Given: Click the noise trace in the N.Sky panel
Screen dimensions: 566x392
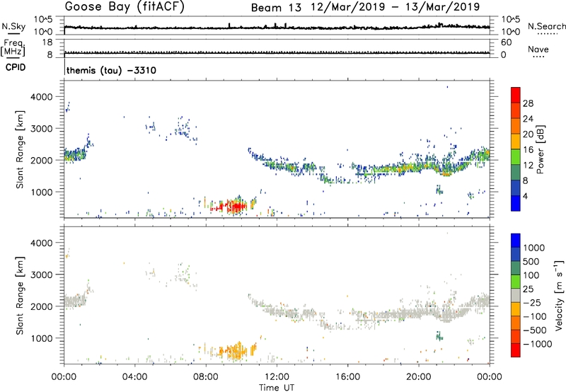Looking at the screenshot, I should (x=277, y=27).
